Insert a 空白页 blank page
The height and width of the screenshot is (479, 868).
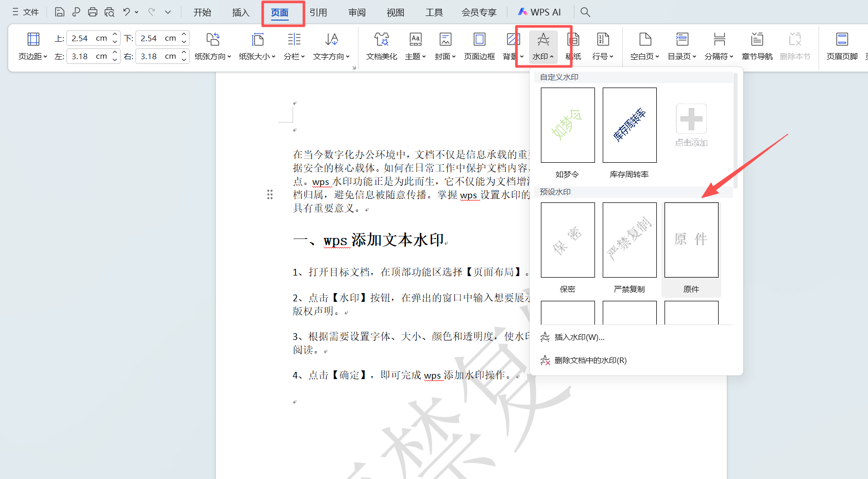[x=645, y=46]
